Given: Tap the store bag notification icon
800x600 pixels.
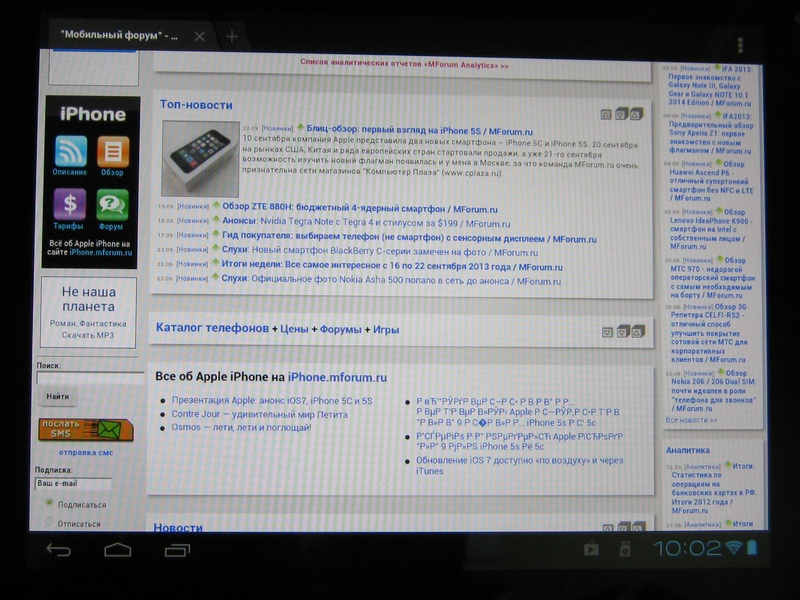Looking at the screenshot, I should [x=591, y=548].
